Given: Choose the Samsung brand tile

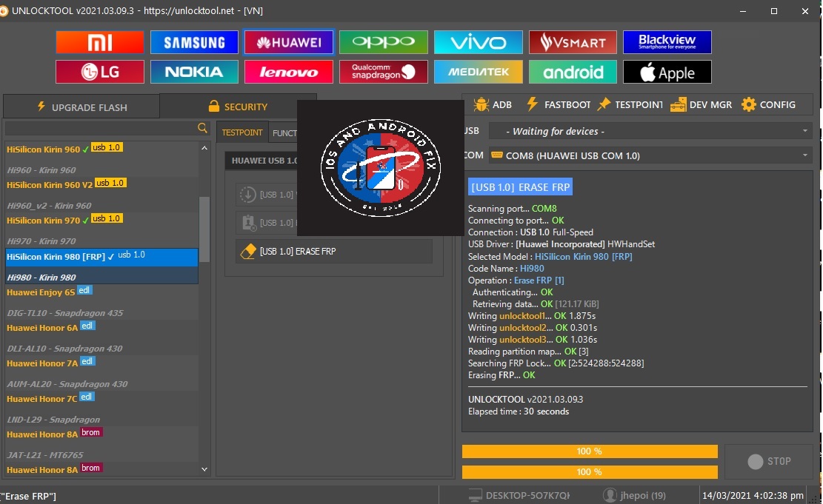Looking at the screenshot, I should pyautogui.click(x=194, y=42).
